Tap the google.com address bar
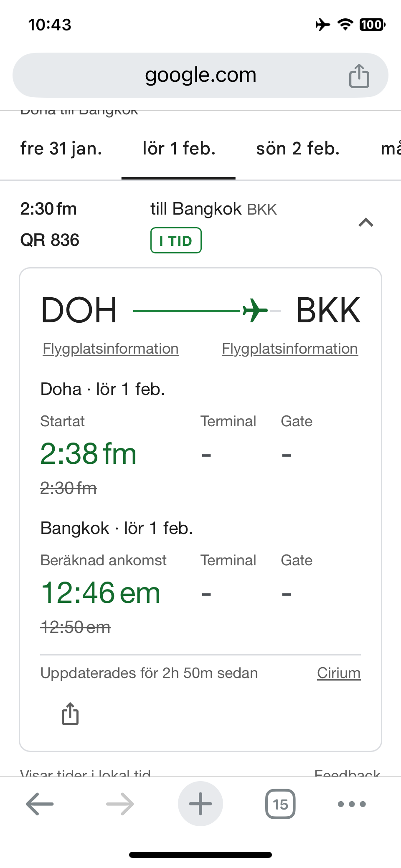The height and width of the screenshot is (868, 401). point(200,75)
